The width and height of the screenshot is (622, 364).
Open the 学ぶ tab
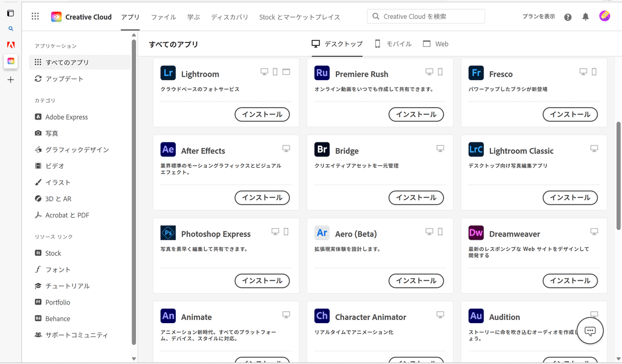point(193,17)
